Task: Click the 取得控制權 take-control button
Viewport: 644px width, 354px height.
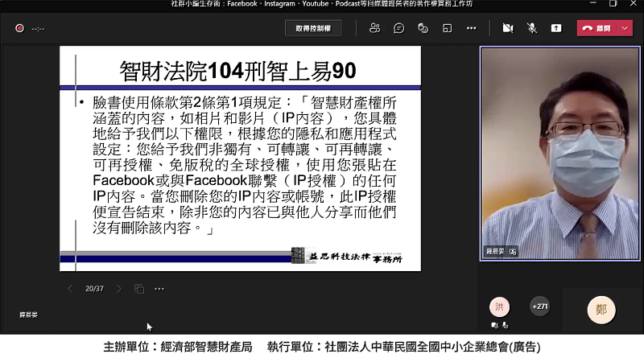Action: coord(313,28)
